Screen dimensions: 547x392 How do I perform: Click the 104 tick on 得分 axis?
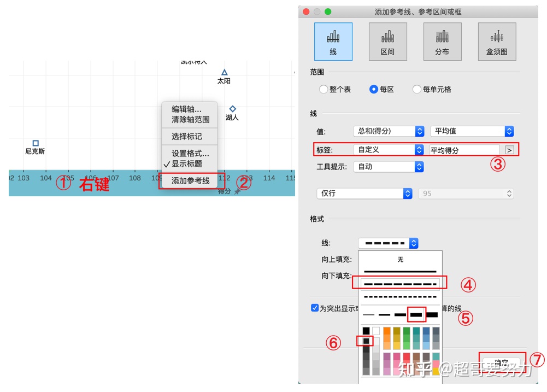[46, 178]
